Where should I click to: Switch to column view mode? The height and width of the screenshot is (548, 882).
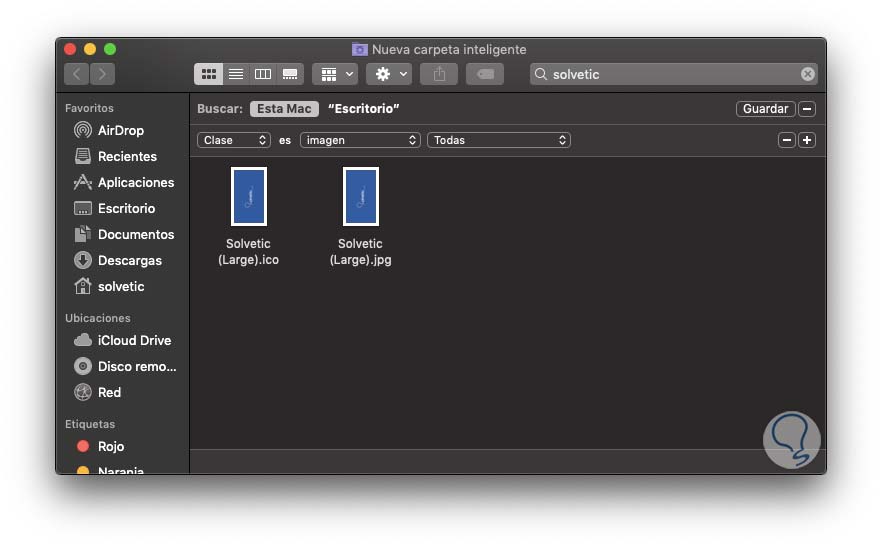pyautogui.click(x=263, y=74)
